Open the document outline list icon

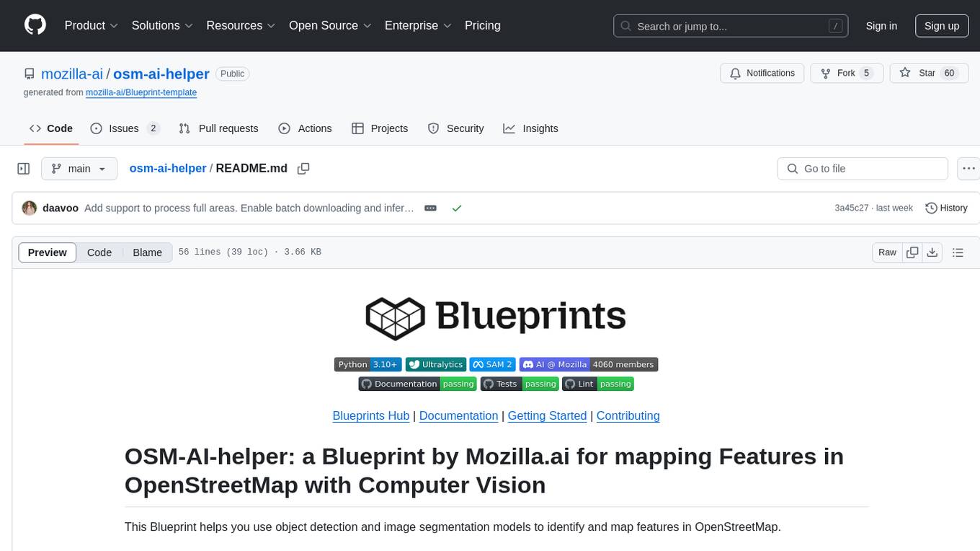click(x=958, y=252)
